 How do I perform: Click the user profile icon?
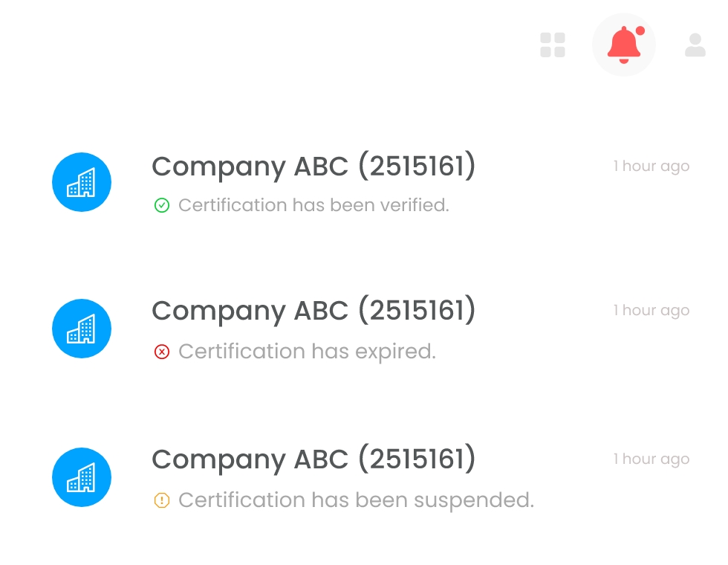pos(695,45)
